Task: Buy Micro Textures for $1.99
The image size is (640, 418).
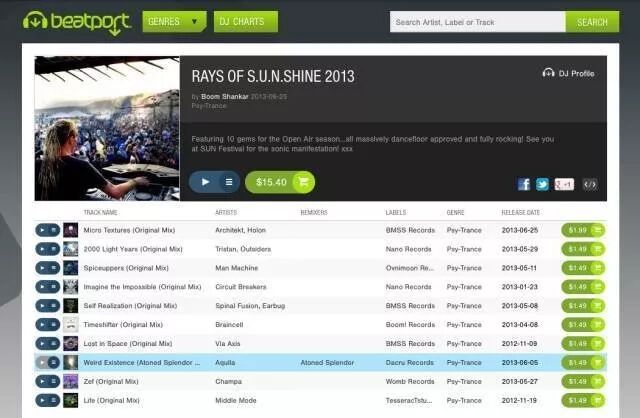Action: pyautogui.click(x=583, y=230)
